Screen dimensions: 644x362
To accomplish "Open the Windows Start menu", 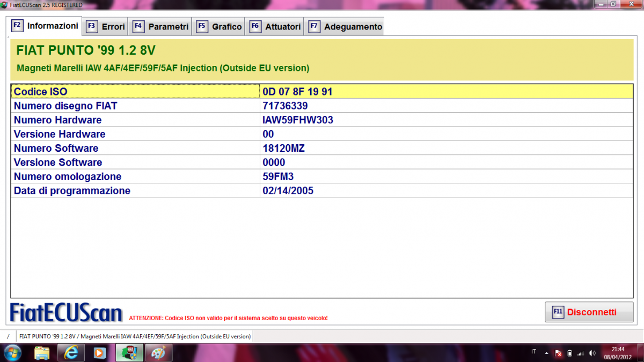I will pos(12,353).
